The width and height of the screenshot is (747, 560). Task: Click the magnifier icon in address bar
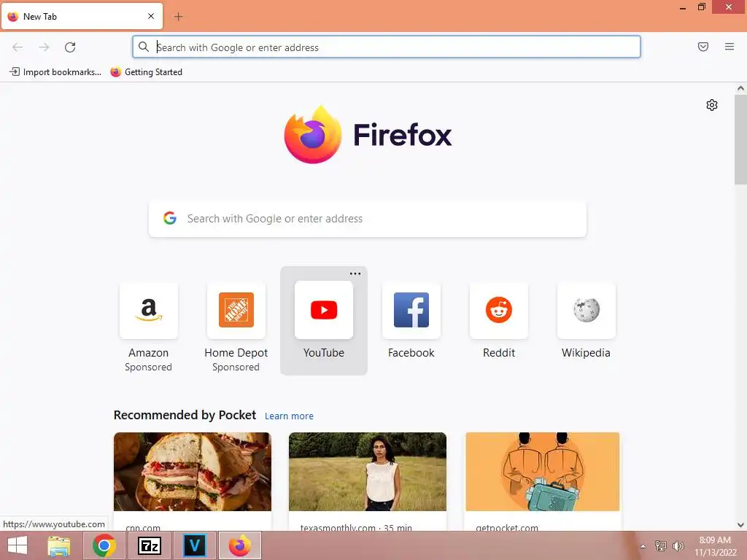[x=144, y=47]
